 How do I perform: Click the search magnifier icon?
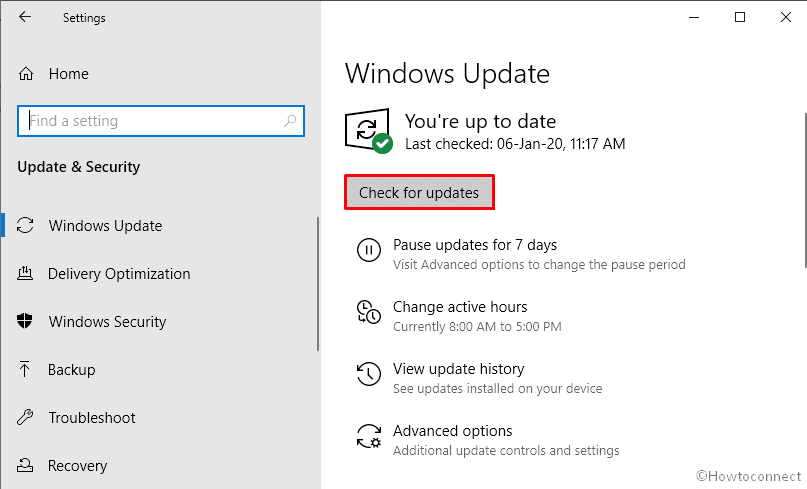[x=290, y=121]
